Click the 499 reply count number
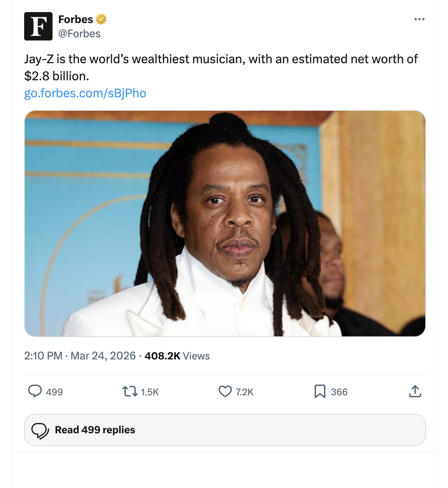 pos(54,392)
